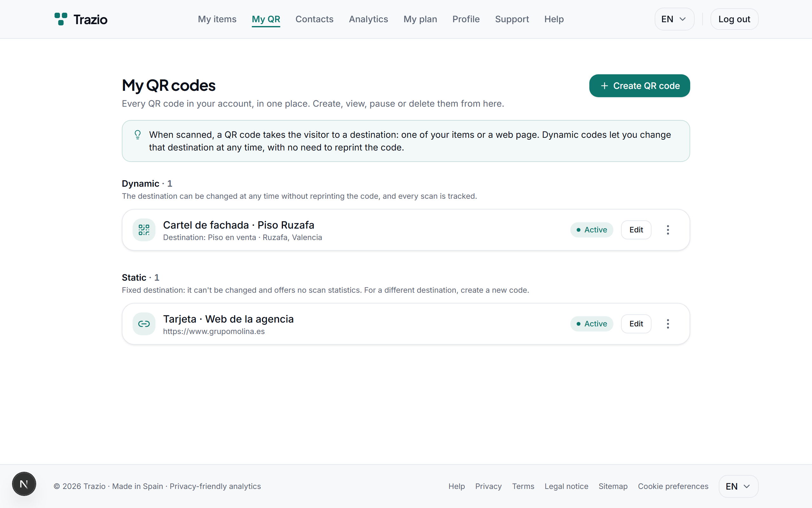
Task: Edit the Cartel de fachada code
Action: pos(636,230)
